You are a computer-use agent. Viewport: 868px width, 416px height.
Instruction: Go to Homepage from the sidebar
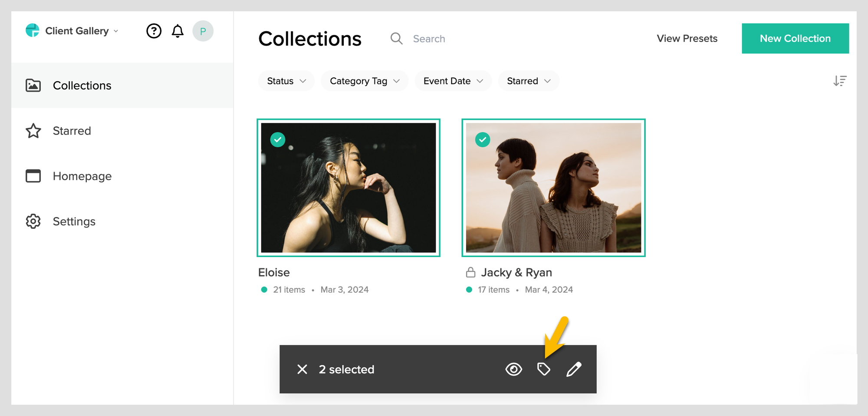(x=82, y=176)
